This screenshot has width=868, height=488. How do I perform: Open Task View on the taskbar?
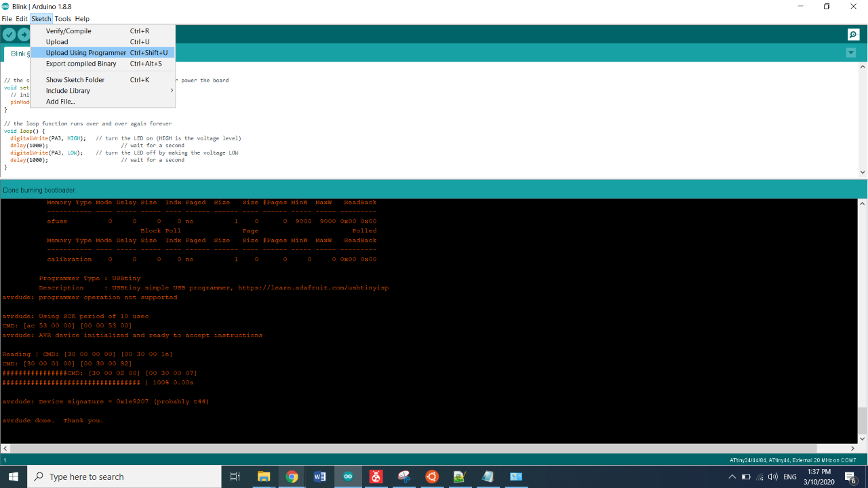235,477
